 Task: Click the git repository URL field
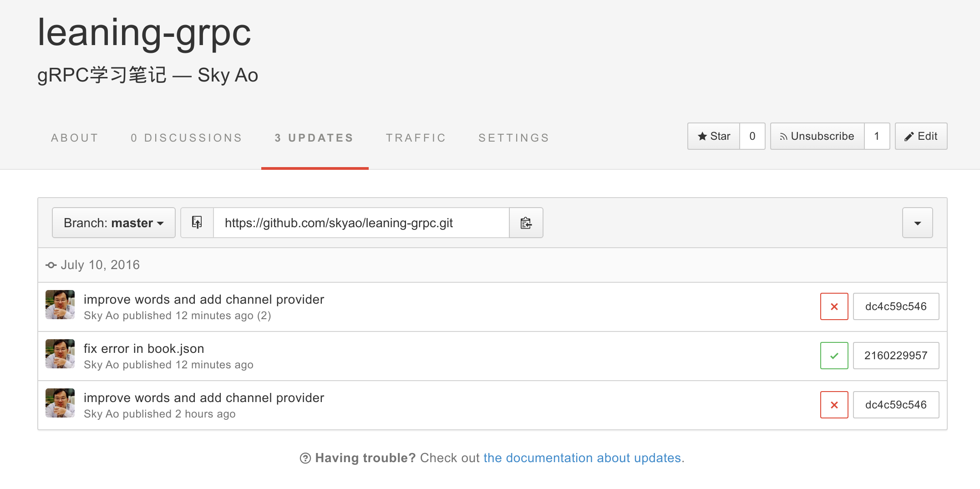361,223
